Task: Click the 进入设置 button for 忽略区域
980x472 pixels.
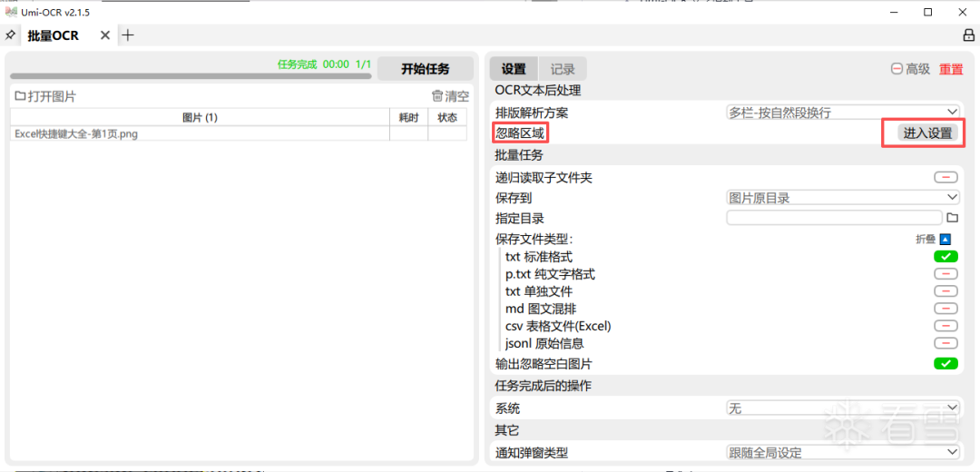Action: point(926,133)
